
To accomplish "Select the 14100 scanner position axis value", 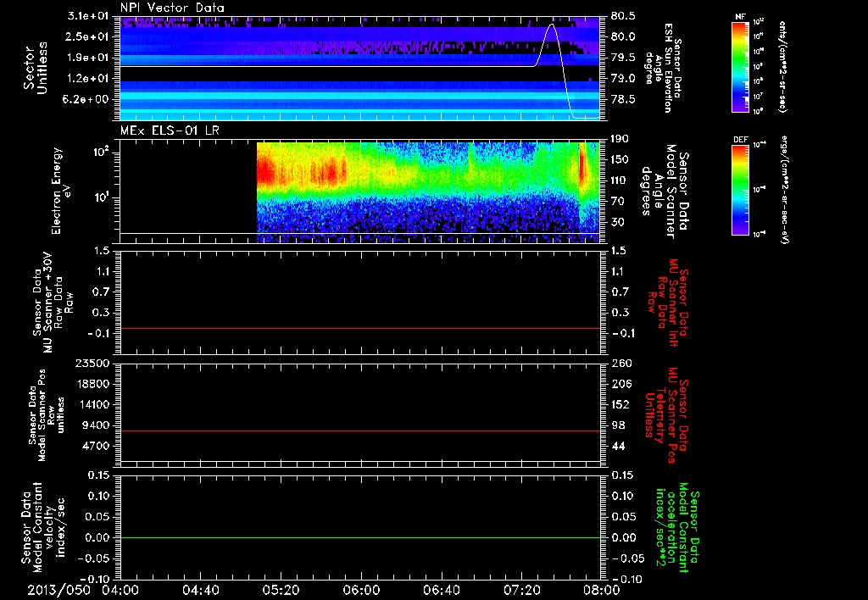I will (x=92, y=404).
